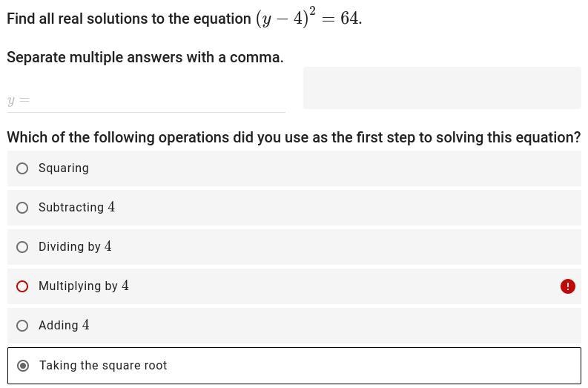Select the Squaring radio button

(22, 168)
